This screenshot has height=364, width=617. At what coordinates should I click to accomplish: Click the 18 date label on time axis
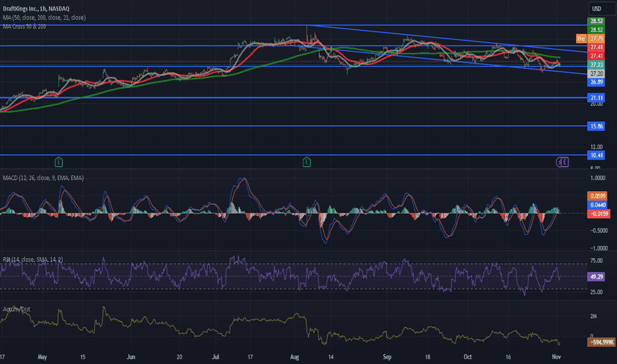[428, 357]
